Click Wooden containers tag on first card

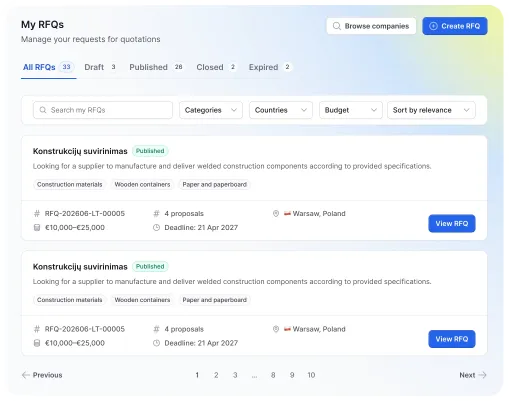pos(142,184)
